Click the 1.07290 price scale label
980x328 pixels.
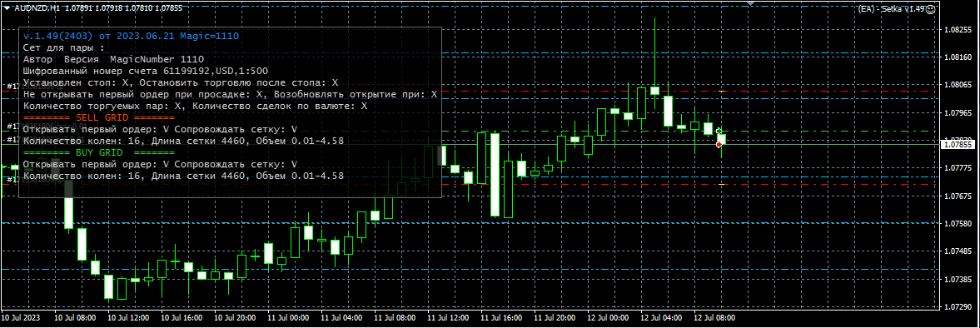[x=958, y=306]
